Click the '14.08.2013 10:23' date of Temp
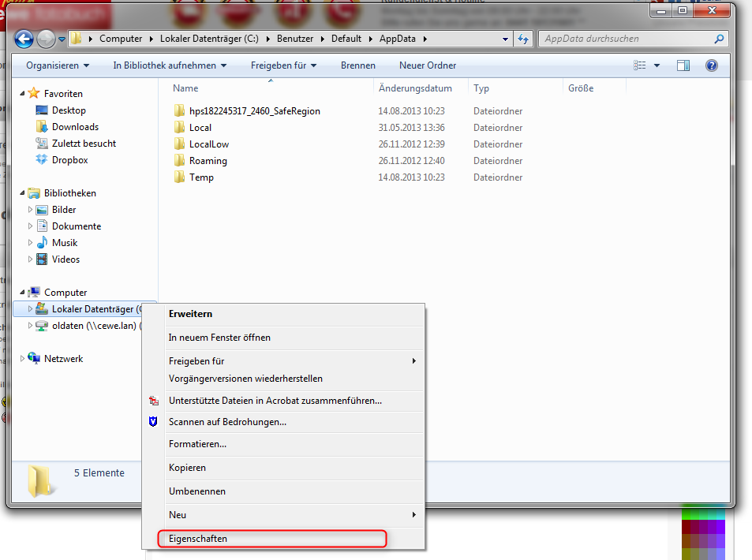The image size is (752, 560). click(x=411, y=177)
